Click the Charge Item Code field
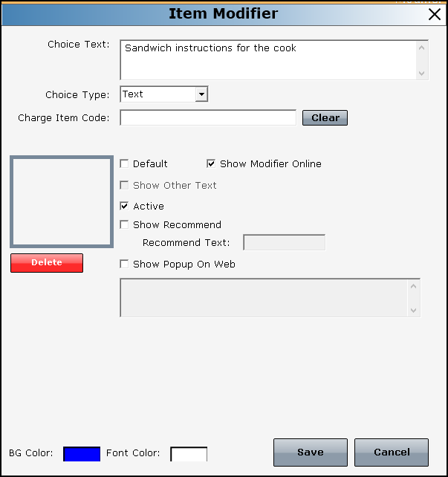Viewport: 448px width, 477px height. point(208,118)
